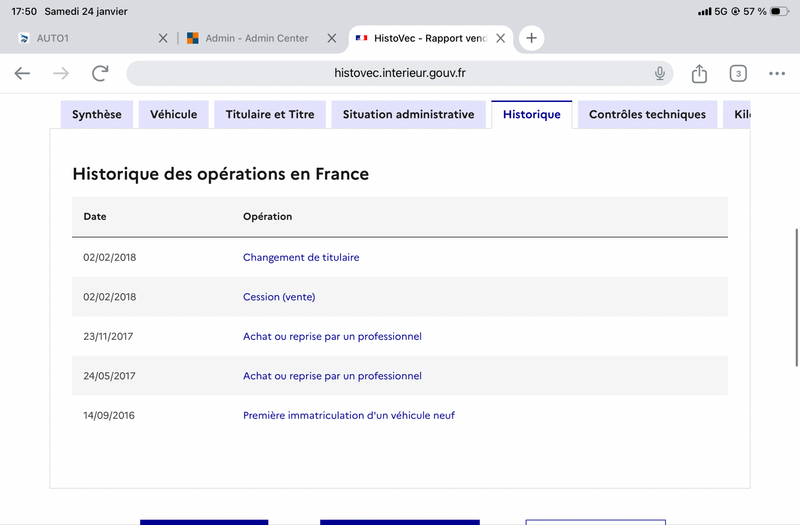Click the Changement de titulaire operation
Screen dimensions: 800x525
[301, 257]
